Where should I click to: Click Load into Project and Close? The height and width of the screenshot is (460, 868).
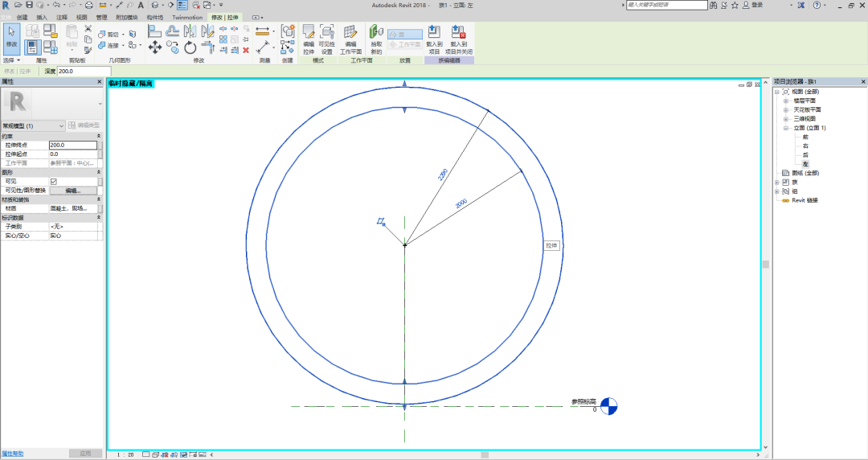click(x=459, y=39)
